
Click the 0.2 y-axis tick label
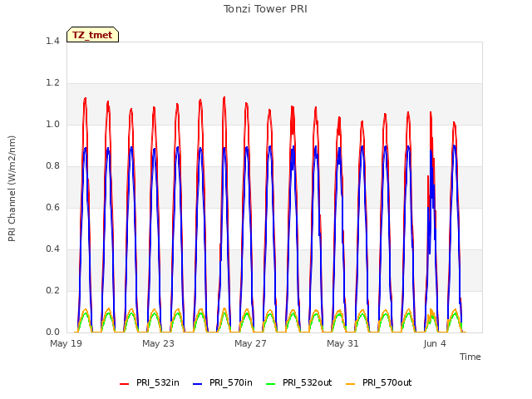click(52, 290)
